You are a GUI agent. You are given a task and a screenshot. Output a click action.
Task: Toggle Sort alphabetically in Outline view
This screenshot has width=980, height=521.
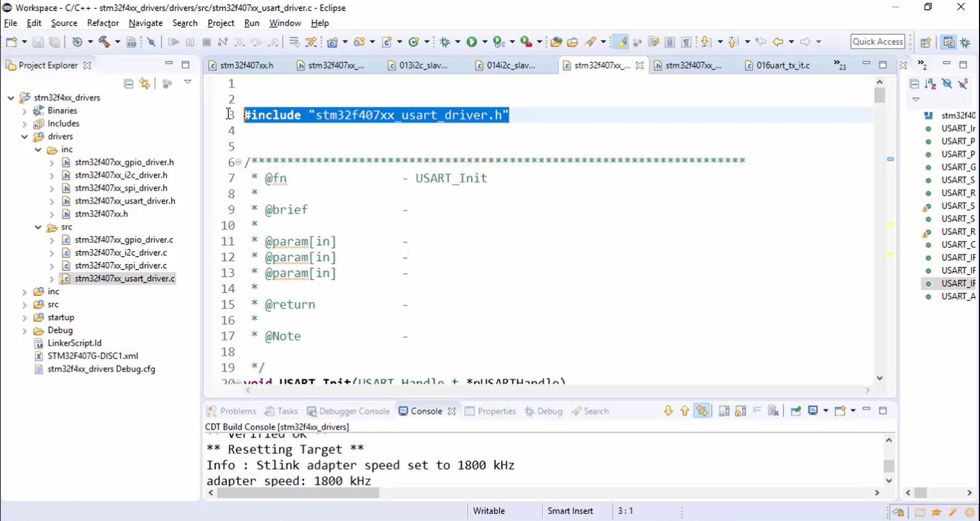pyautogui.click(x=930, y=84)
